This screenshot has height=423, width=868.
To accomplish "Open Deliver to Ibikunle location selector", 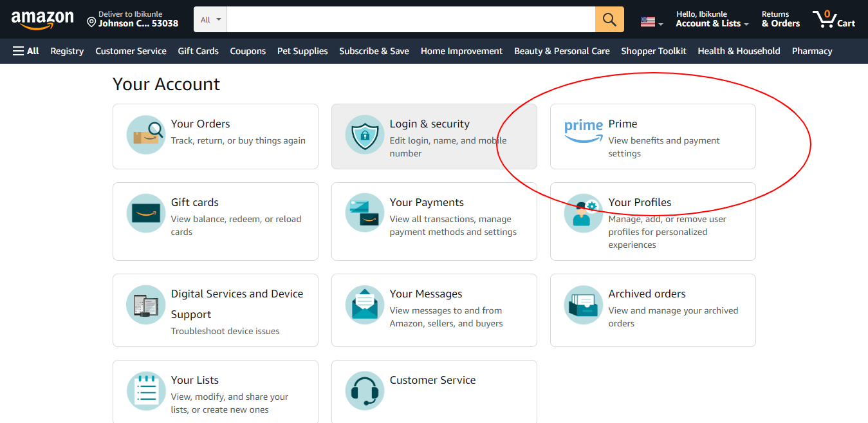I will coord(133,19).
